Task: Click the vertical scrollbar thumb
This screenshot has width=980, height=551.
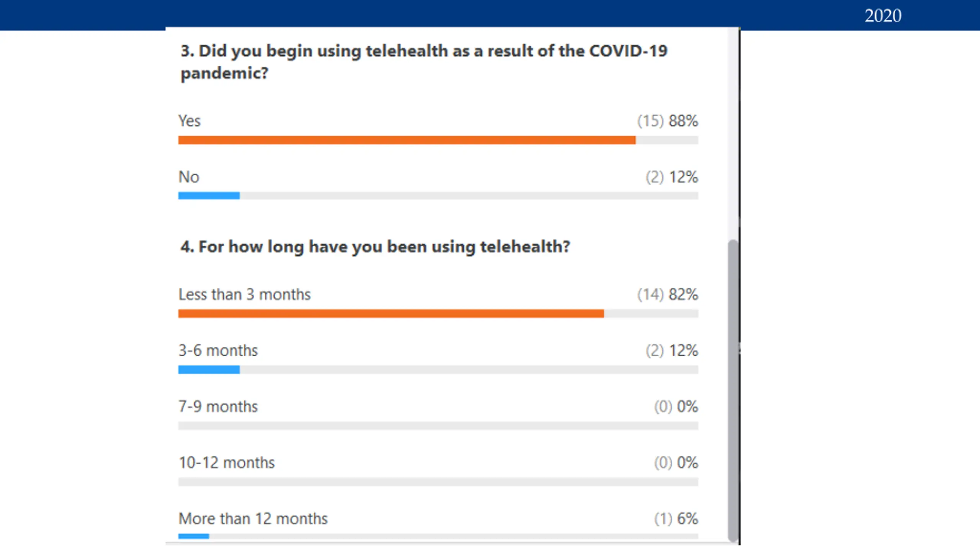Action: pos(733,390)
